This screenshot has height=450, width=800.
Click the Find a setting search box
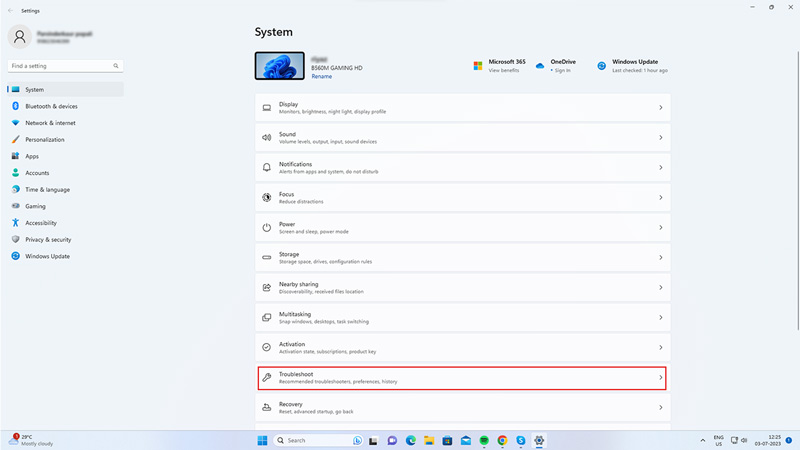(x=65, y=66)
